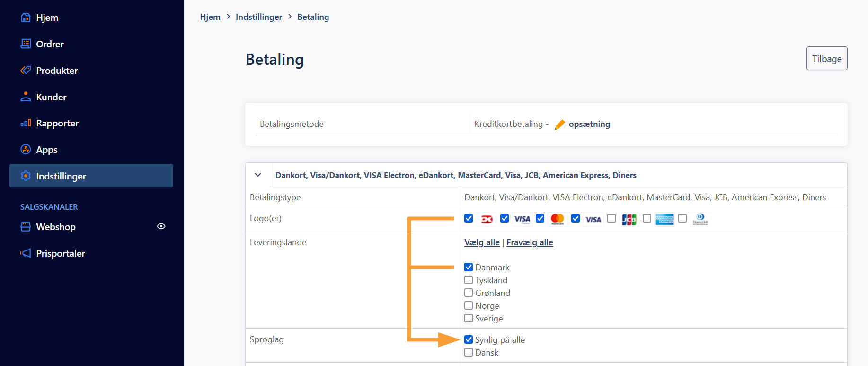
Task: Click the Apps icon in sidebar
Action: [26, 149]
